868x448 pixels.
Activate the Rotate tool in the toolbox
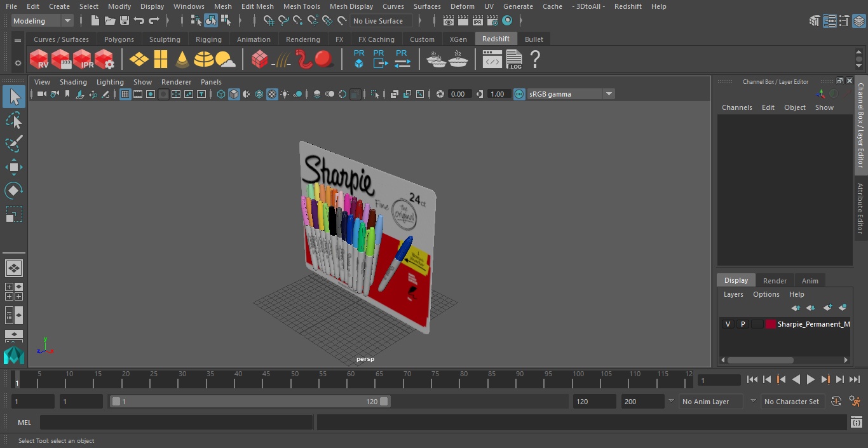click(13, 191)
